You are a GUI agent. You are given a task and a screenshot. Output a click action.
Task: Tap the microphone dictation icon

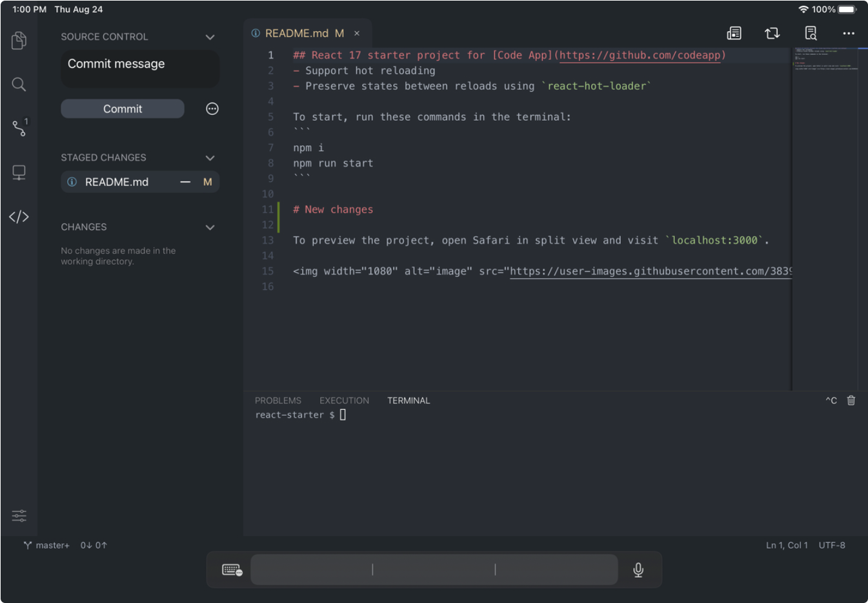tap(638, 570)
